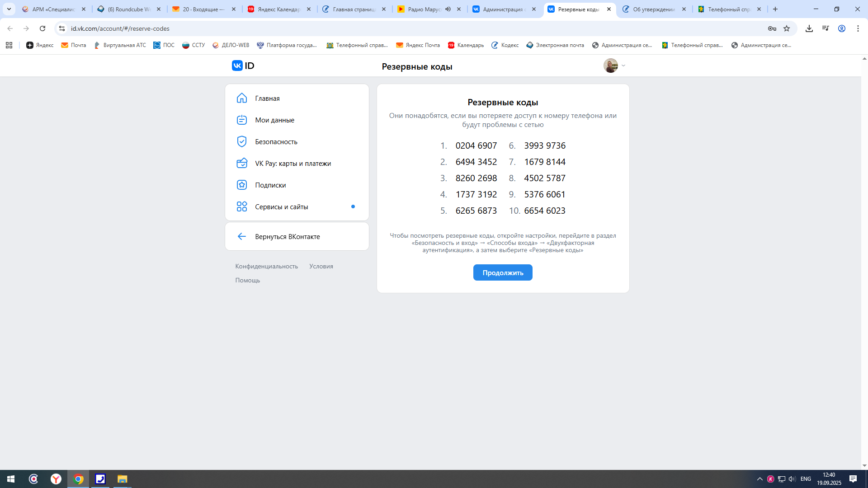Select Мои данные in sidebar
This screenshot has height=488, width=868.
[274, 120]
